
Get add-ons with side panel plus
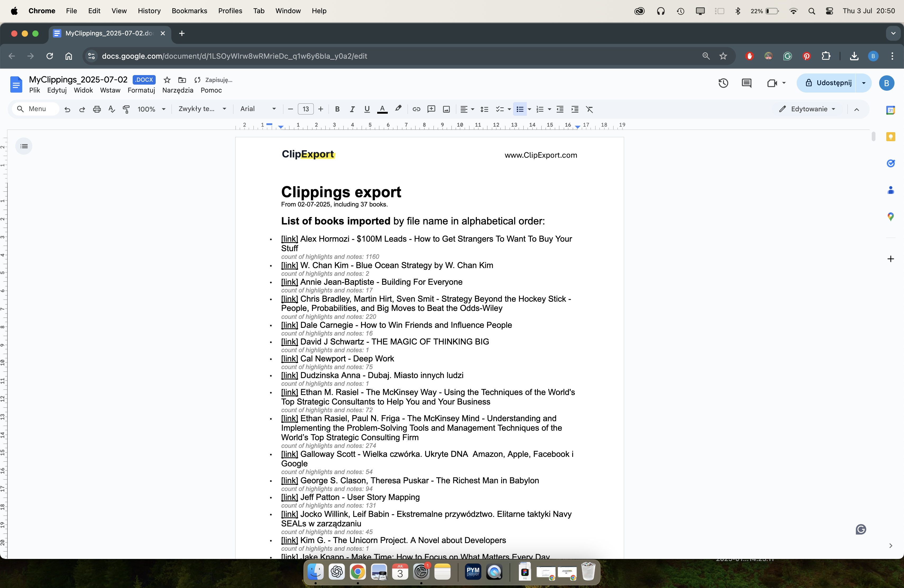(x=891, y=259)
